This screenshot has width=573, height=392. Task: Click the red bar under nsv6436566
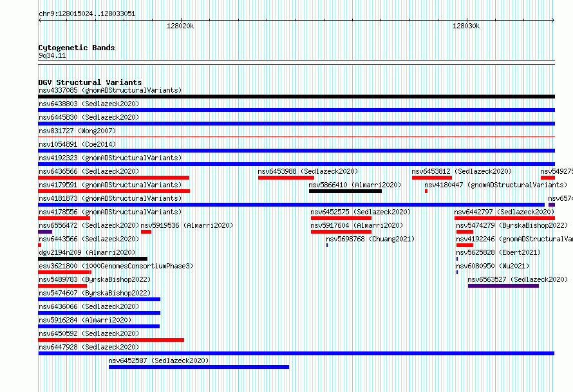click(114, 178)
